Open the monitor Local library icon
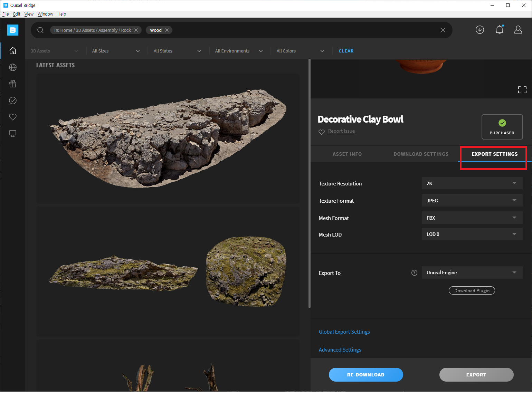 [13, 134]
